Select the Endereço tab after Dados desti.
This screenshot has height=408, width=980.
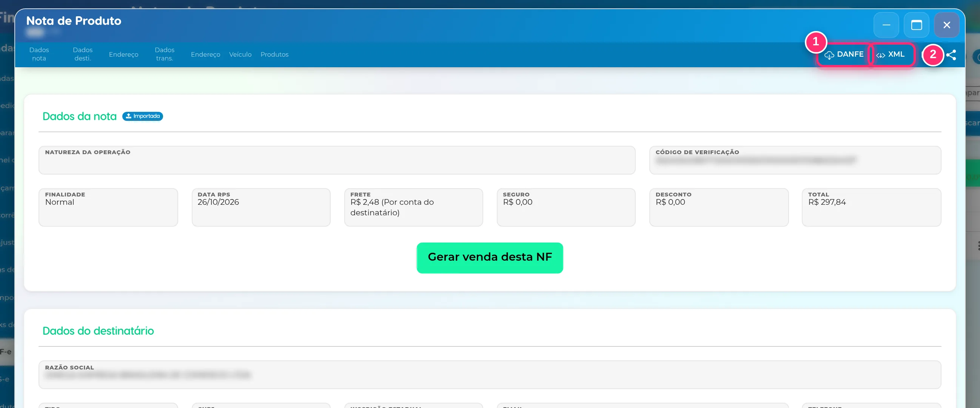123,54
